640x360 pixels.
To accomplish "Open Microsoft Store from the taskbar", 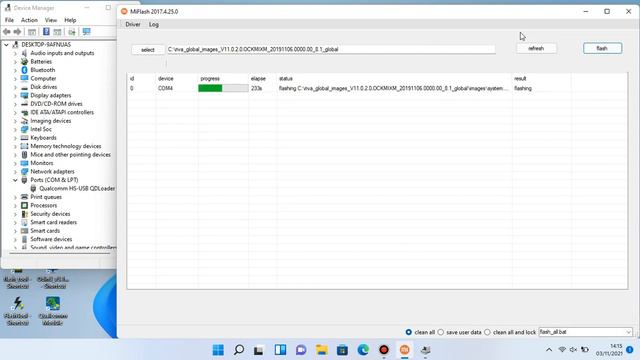I will pyautogui.click(x=342, y=350).
